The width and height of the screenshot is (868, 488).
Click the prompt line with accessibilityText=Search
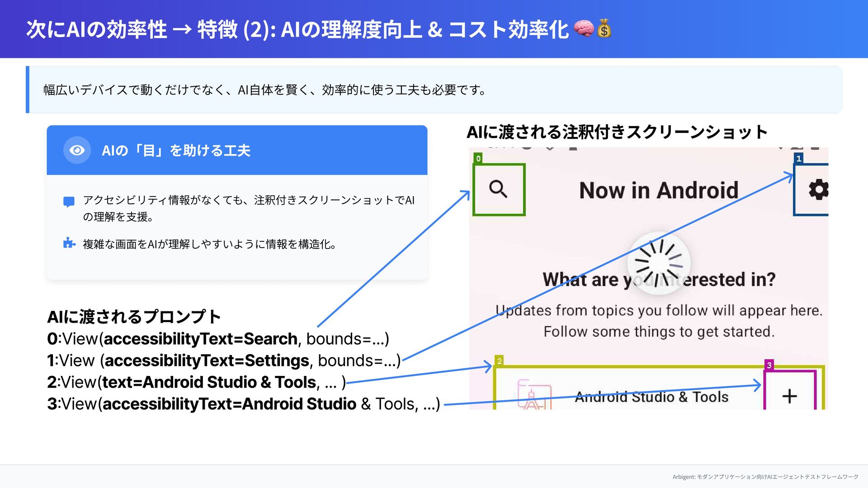coord(218,339)
